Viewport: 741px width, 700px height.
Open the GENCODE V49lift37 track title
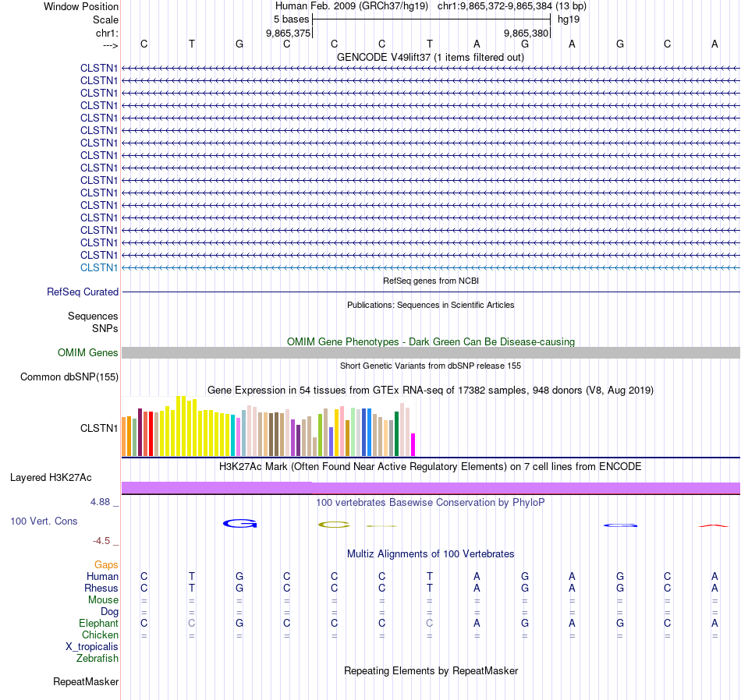pyautogui.click(x=431, y=57)
